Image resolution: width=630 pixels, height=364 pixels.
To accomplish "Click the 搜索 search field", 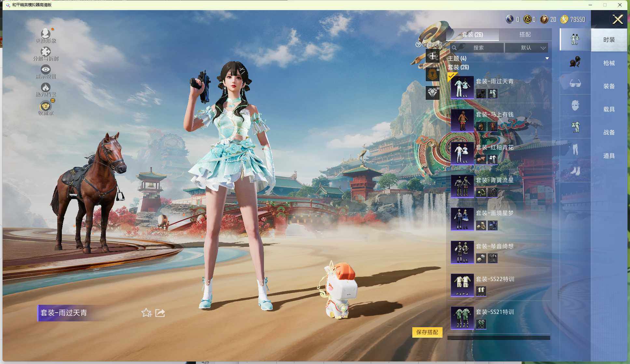I will click(x=478, y=48).
